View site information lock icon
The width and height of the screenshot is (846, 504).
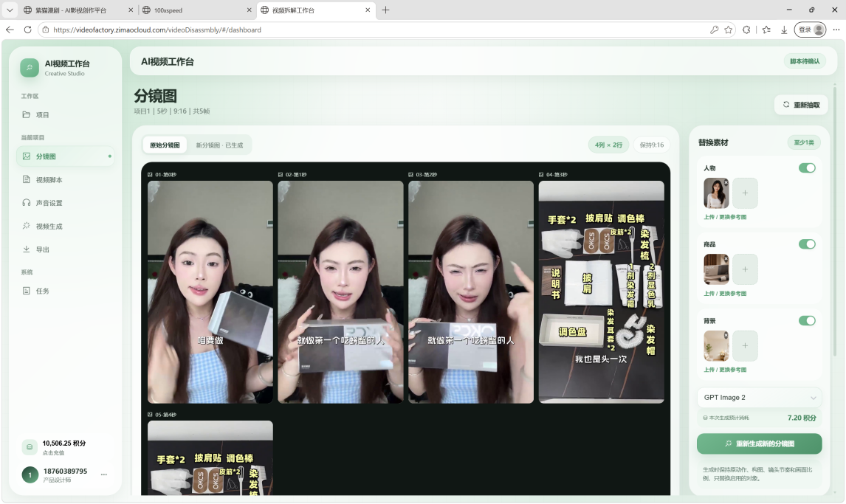point(45,30)
